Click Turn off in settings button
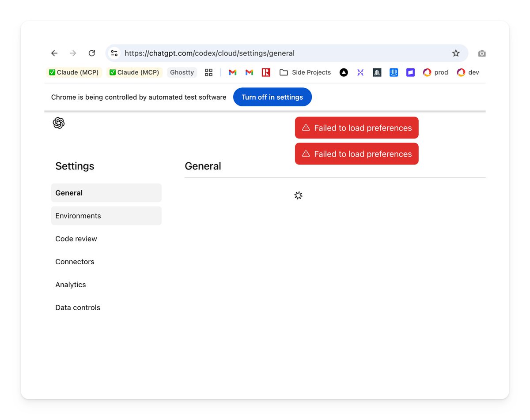 (x=273, y=97)
